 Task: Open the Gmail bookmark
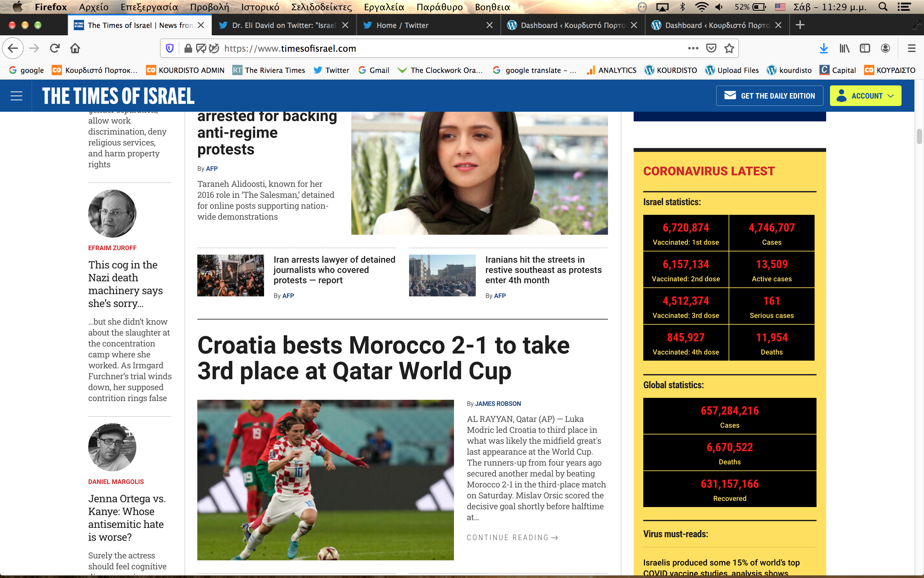(374, 70)
